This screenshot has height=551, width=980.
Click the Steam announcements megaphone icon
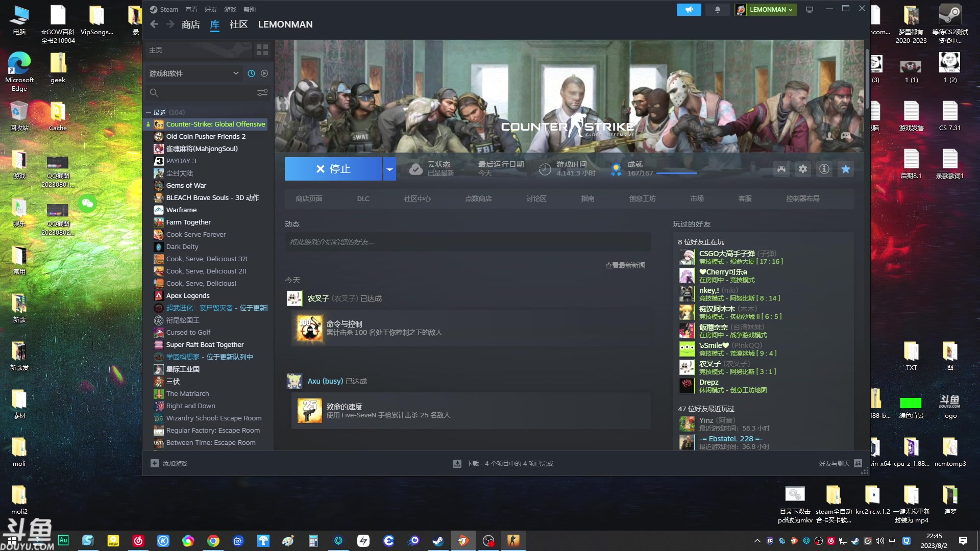point(689,10)
